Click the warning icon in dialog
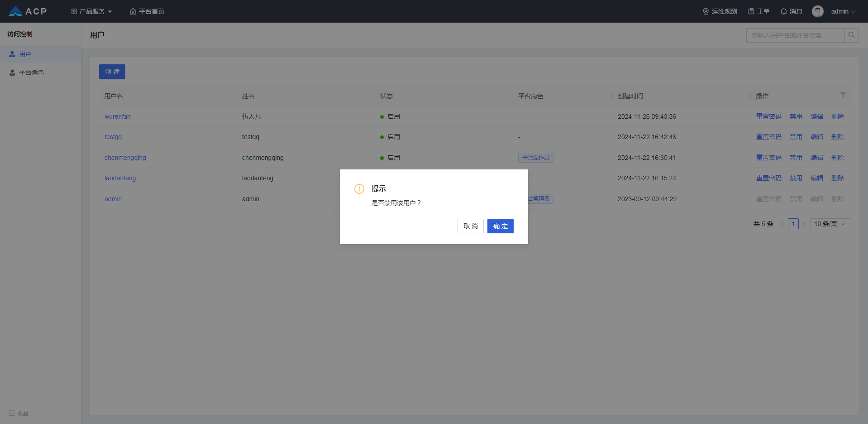 pyautogui.click(x=359, y=189)
